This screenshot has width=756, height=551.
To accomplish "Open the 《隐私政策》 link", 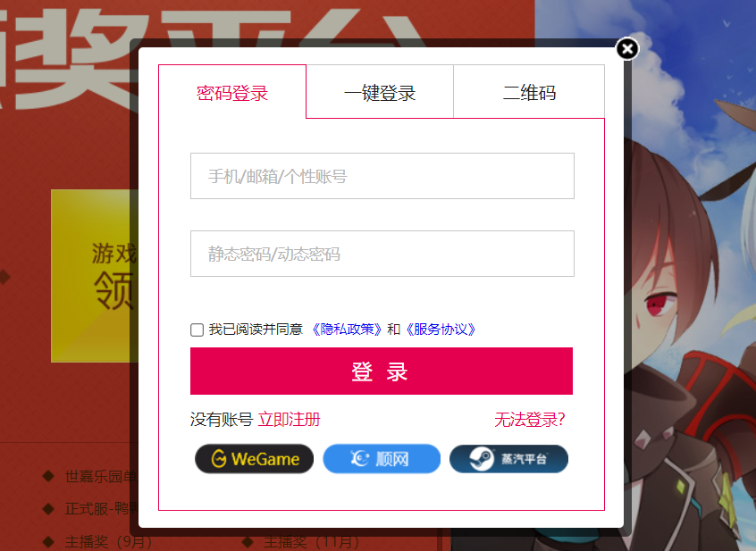I will tap(346, 330).
